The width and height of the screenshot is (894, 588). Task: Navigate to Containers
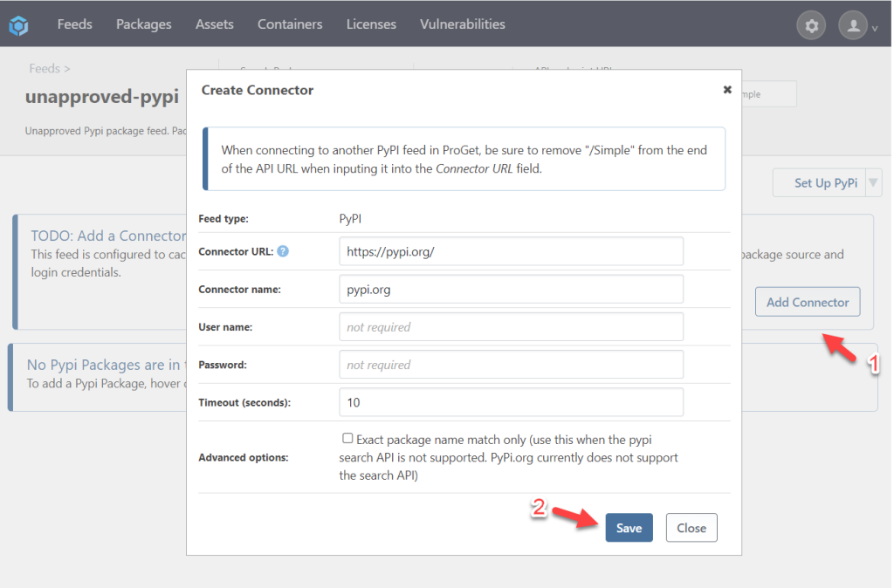point(290,24)
